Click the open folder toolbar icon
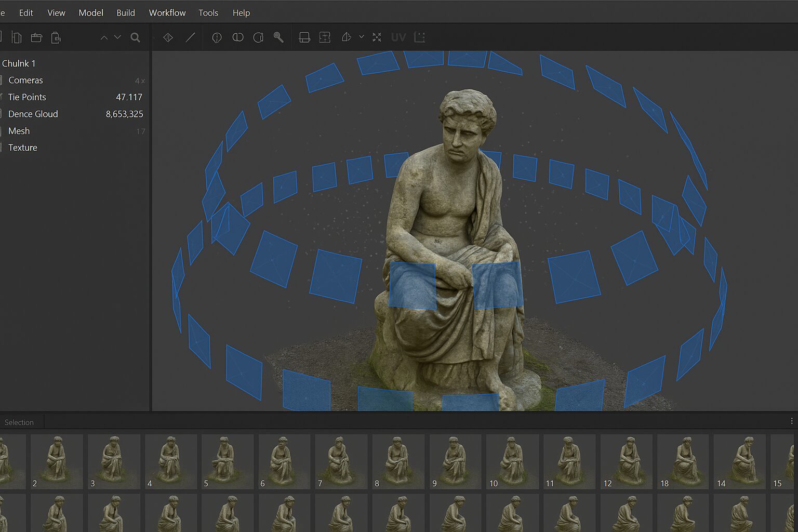Screen dimensions: 798x532 36,37
